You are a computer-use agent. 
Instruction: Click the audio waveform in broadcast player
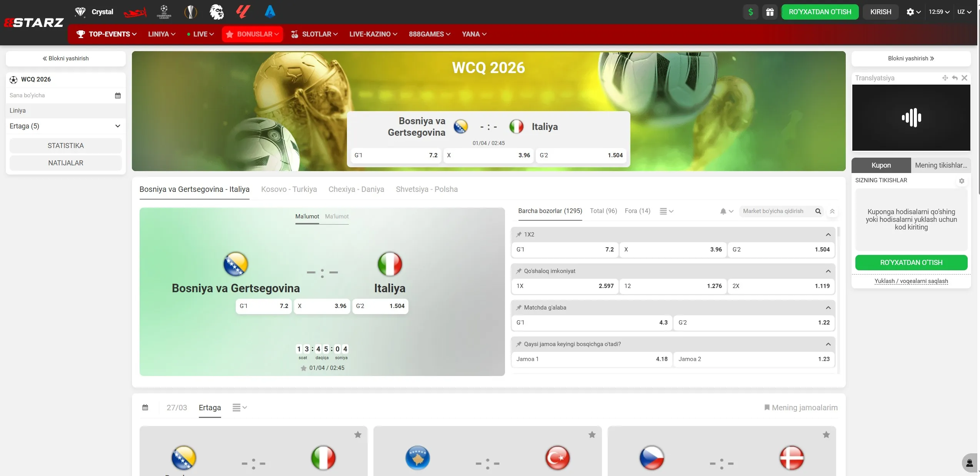911,118
